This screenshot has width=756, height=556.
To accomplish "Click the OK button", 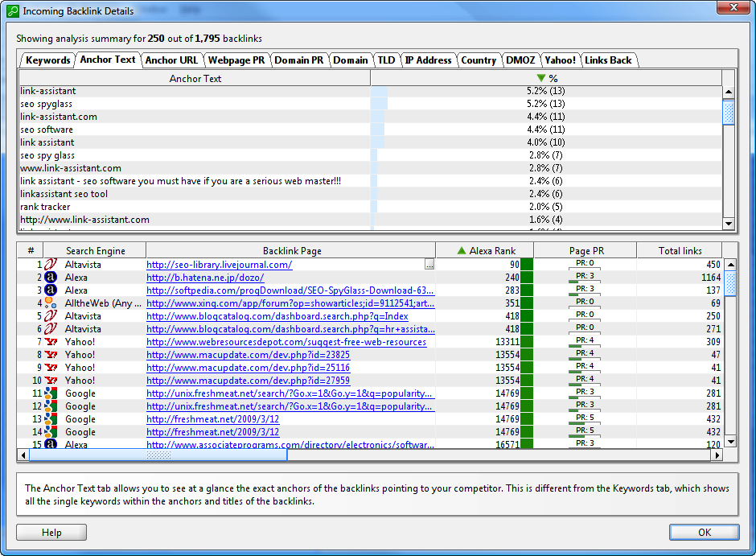I will pos(705,533).
